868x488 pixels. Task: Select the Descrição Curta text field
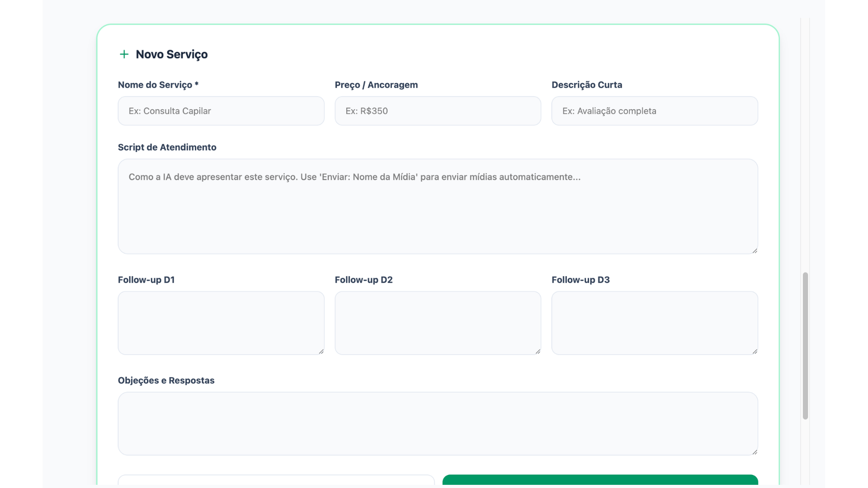coord(654,111)
